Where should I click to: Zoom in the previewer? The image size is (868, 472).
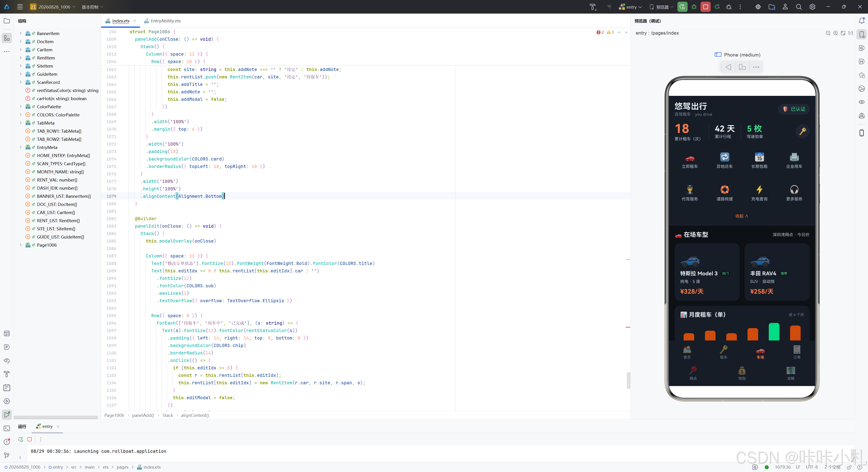point(835,33)
